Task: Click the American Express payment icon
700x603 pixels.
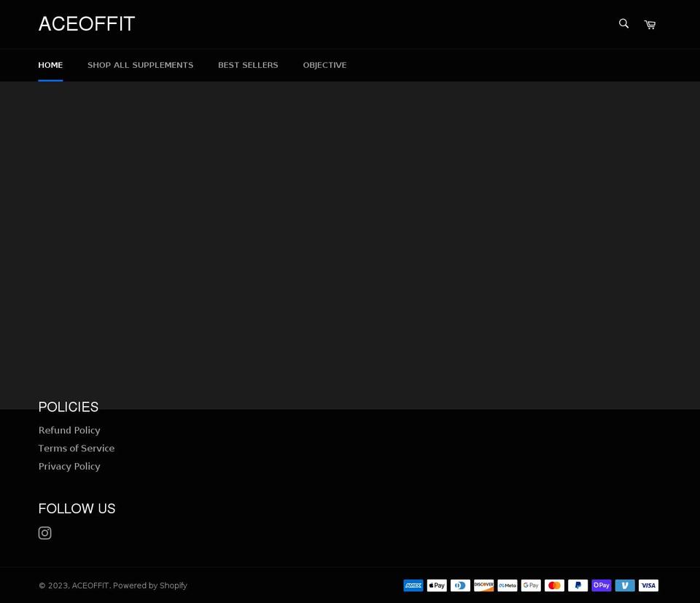Action: (413, 586)
